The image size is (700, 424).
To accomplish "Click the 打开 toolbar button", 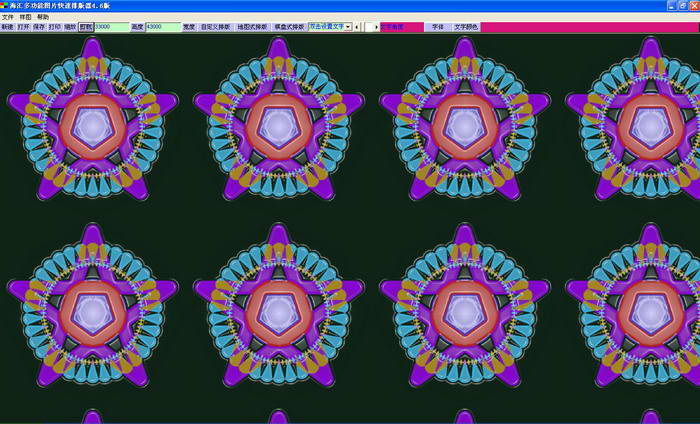I will pos(23,27).
